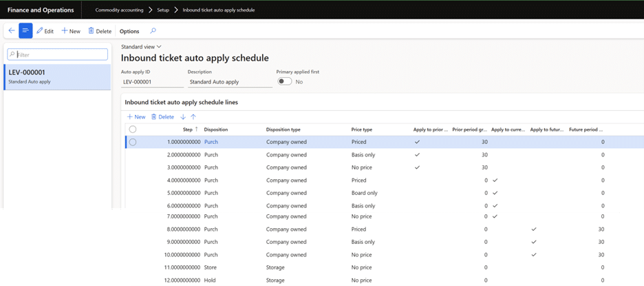This screenshot has height=286, width=644.
Task: Click New plus in schedule lines toolbar
Action: point(136,117)
